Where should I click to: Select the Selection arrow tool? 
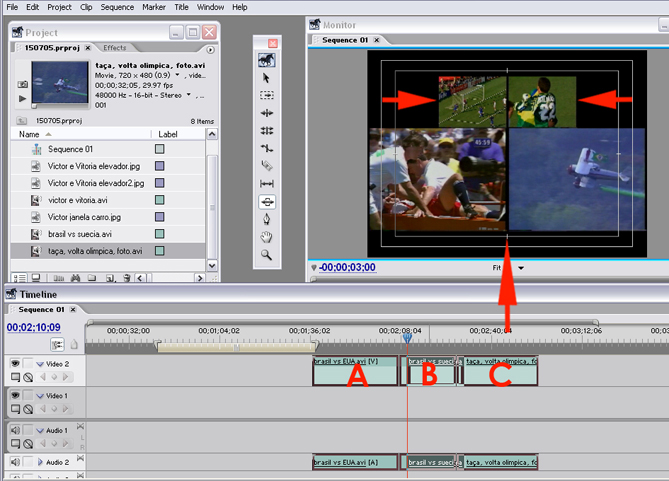(267, 77)
